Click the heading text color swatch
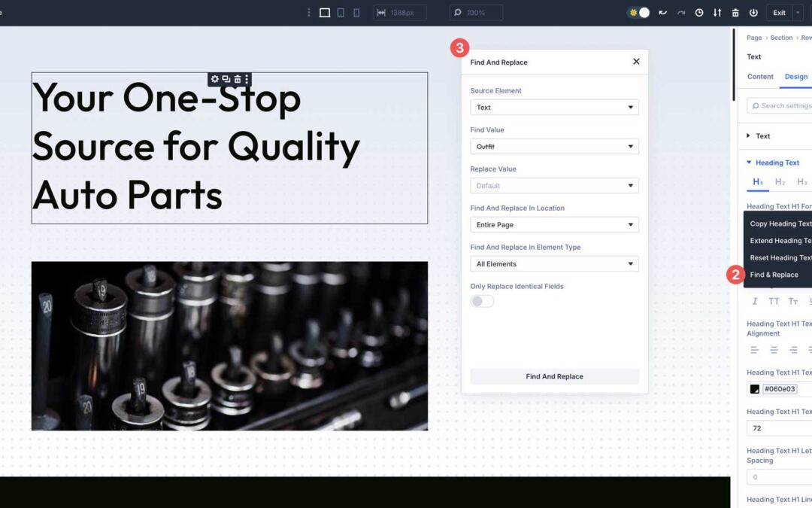Screen dimensions: 812x508 click(755, 389)
